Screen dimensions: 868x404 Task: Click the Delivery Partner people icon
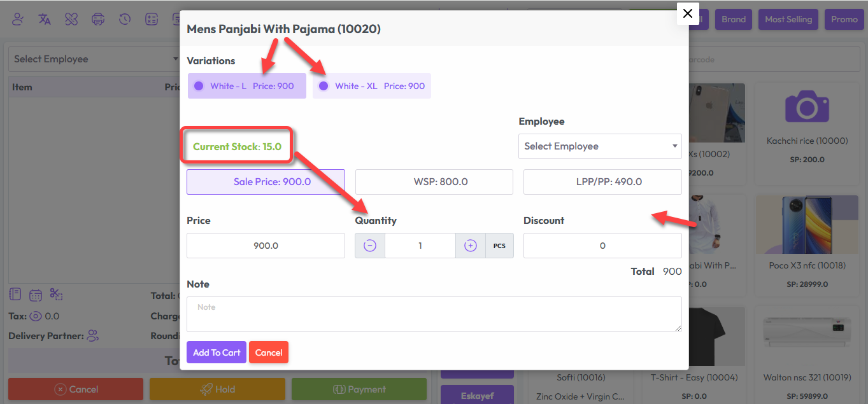tap(93, 336)
